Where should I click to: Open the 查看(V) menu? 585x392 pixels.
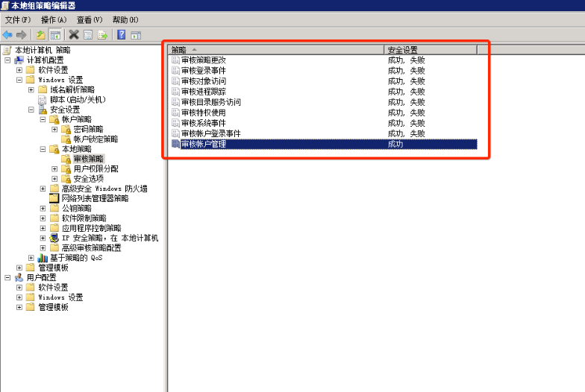coord(90,19)
